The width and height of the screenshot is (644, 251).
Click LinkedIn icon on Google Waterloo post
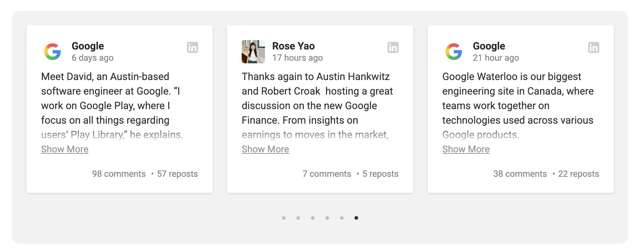593,48
